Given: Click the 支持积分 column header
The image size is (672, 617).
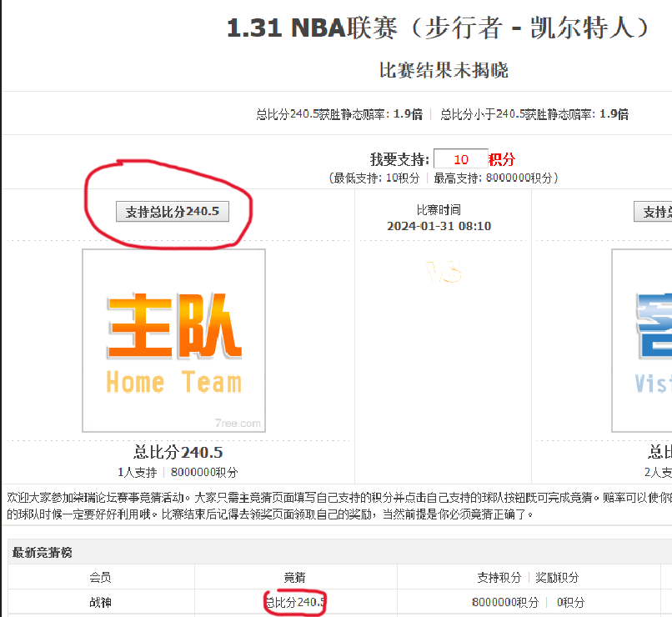Looking at the screenshot, I should point(499,577).
